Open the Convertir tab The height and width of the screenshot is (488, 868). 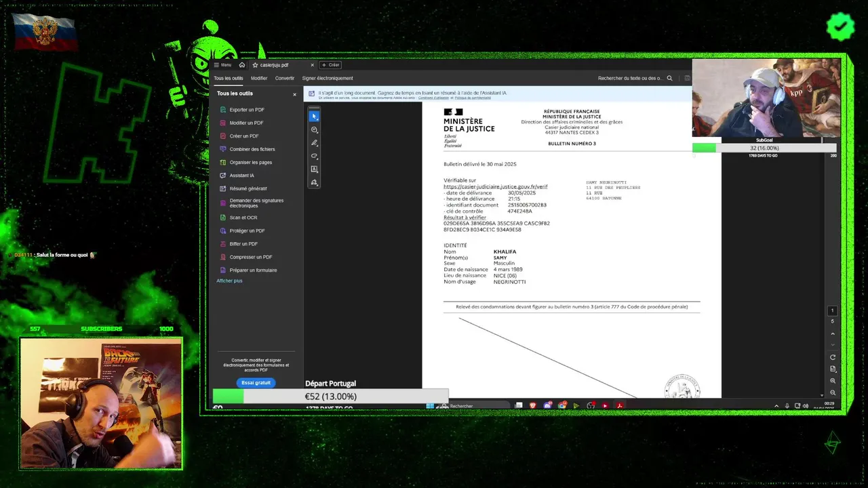coord(285,78)
